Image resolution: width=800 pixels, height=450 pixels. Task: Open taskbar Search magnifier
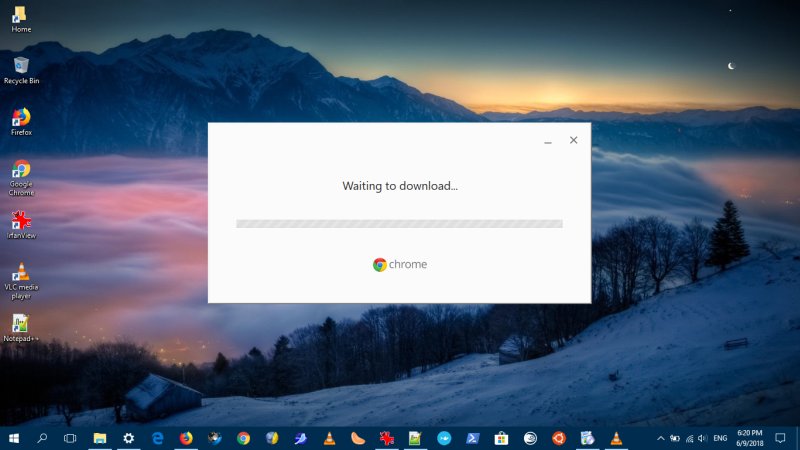42,438
